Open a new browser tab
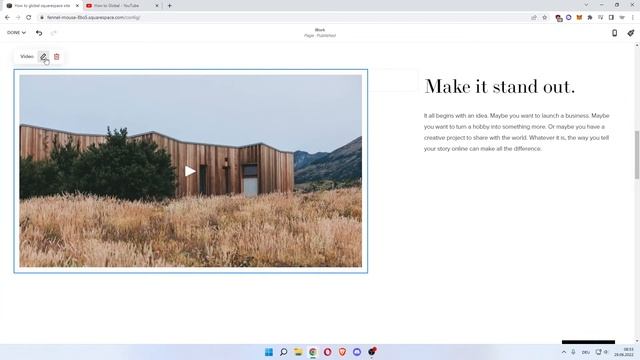 (169, 6)
